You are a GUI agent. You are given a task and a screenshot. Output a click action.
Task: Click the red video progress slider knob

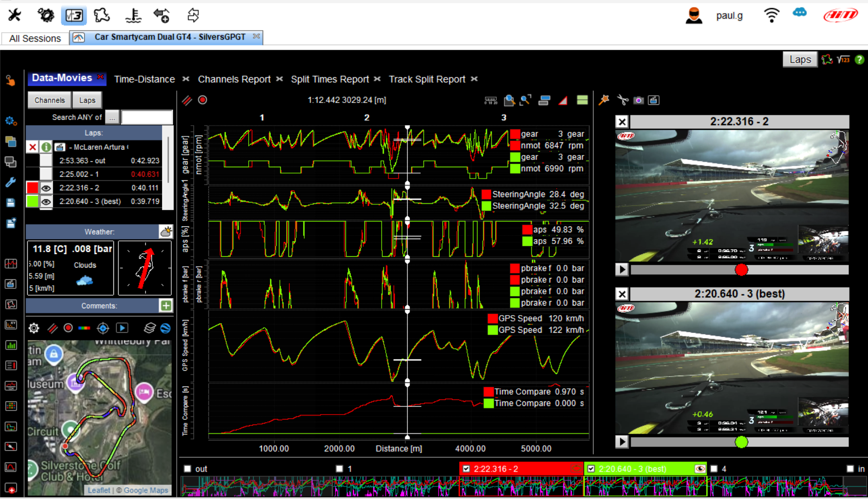[x=741, y=270]
